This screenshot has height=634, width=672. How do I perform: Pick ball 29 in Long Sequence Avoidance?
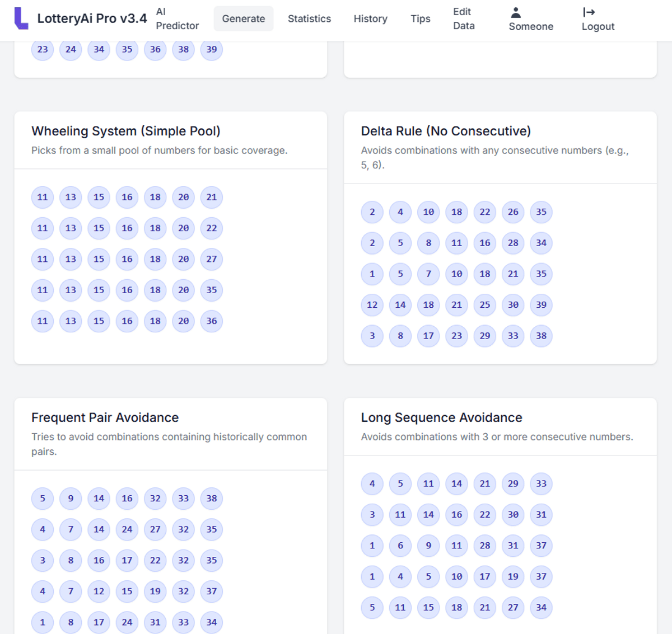click(x=513, y=483)
